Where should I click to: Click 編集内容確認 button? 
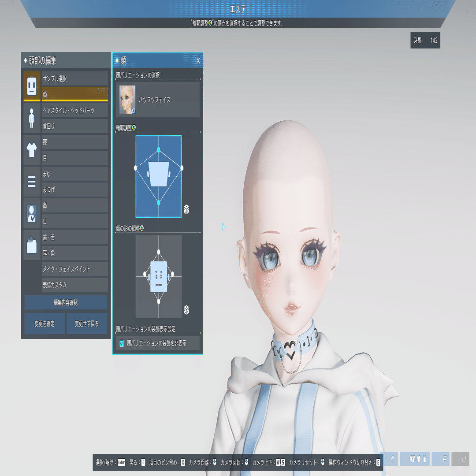click(66, 302)
